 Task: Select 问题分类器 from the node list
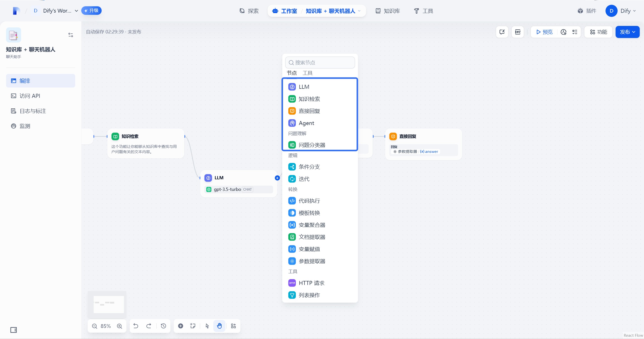(x=312, y=145)
